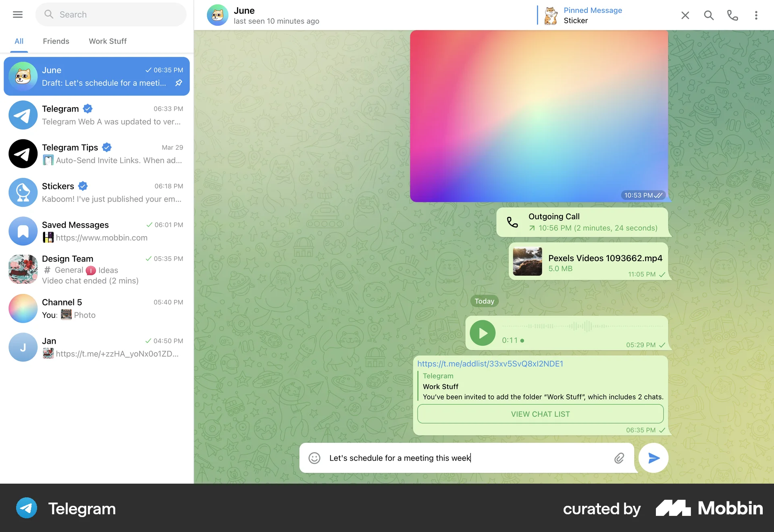Send the typed message
The image size is (774, 532).
click(653, 458)
